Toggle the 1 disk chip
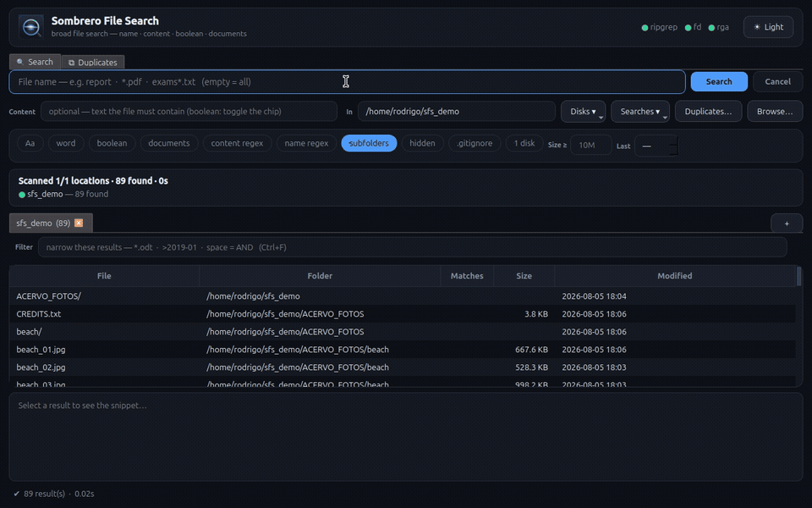Image resolution: width=812 pixels, height=508 pixels. (524, 143)
